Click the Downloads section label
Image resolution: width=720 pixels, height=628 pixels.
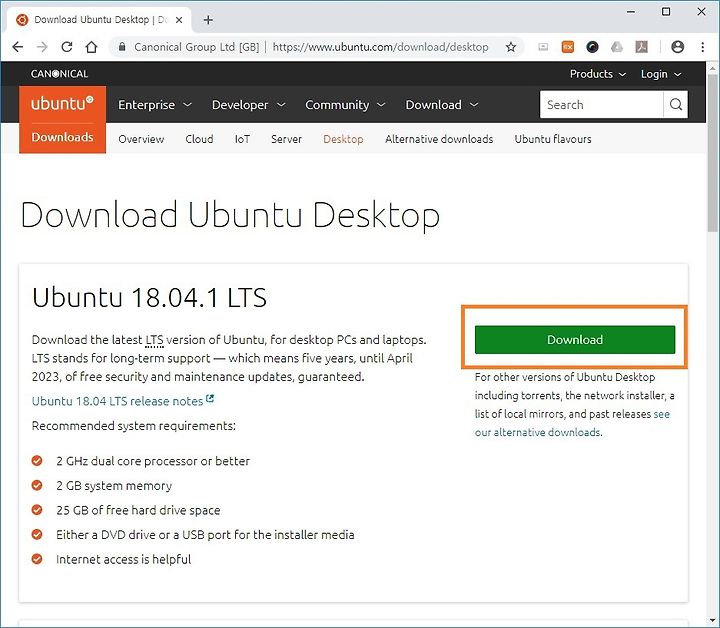(62, 137)
